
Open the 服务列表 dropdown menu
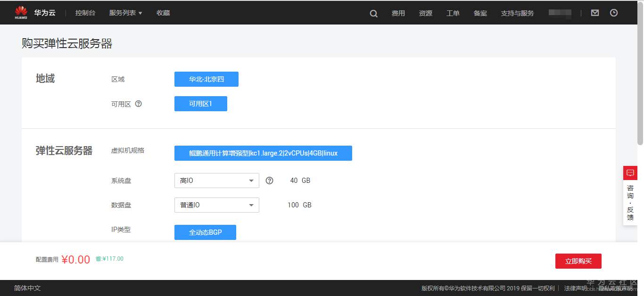(x=125, y=13)
